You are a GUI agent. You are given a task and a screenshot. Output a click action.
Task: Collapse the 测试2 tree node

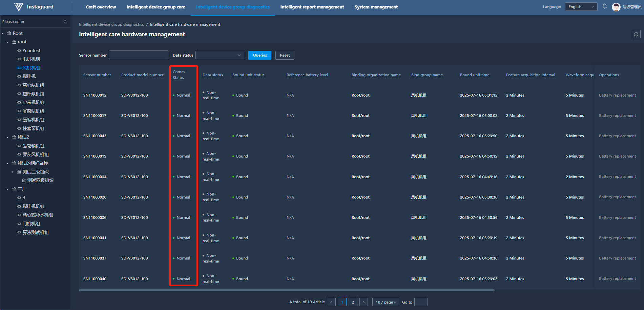point(7,137)
